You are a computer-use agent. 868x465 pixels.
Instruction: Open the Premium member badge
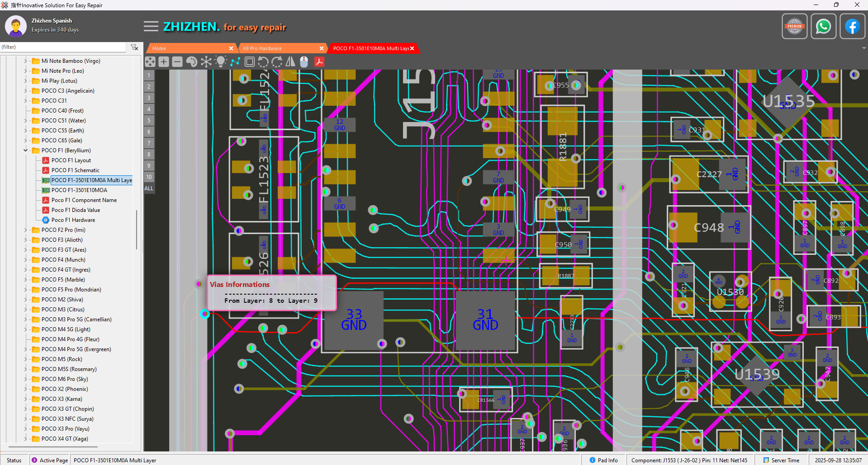pos(795,27)
